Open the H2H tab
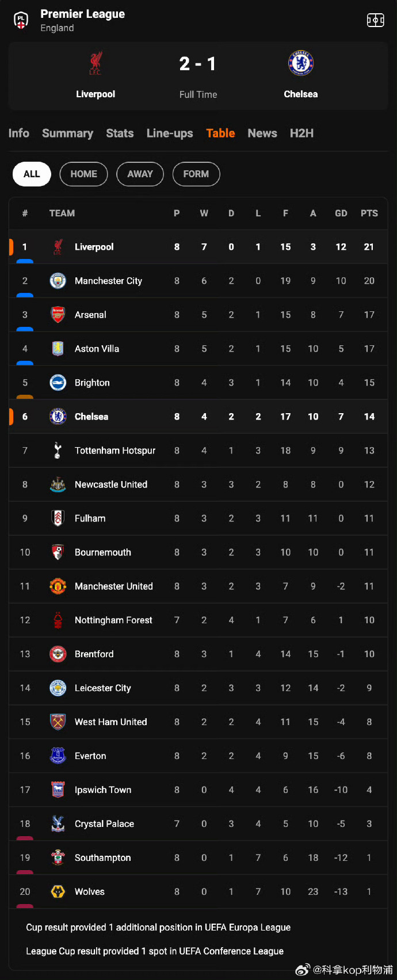 pyautogui.click(x=301, y=134)
